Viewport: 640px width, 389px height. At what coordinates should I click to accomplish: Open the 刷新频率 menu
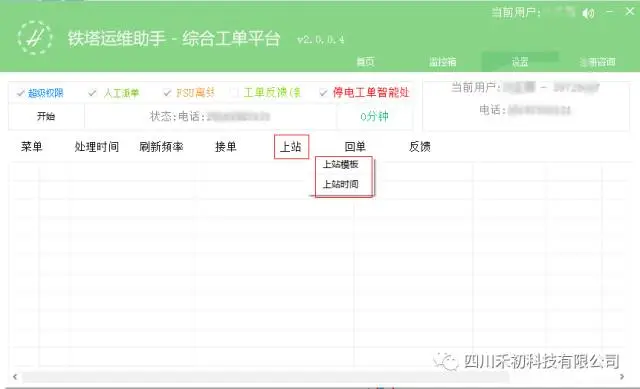(161, 147)
